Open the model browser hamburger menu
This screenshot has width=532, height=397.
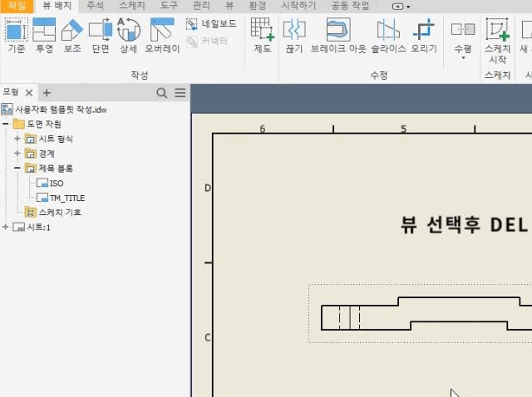pos(180,92)
